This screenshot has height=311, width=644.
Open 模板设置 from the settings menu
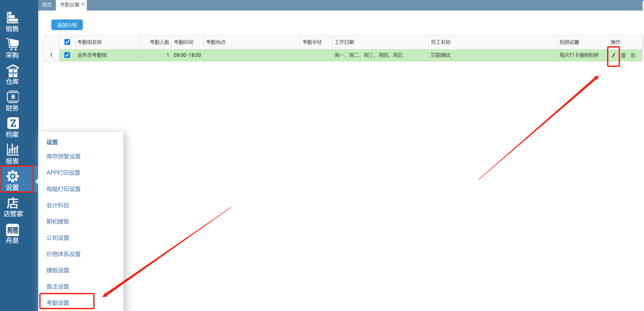(x=58, y=270)
